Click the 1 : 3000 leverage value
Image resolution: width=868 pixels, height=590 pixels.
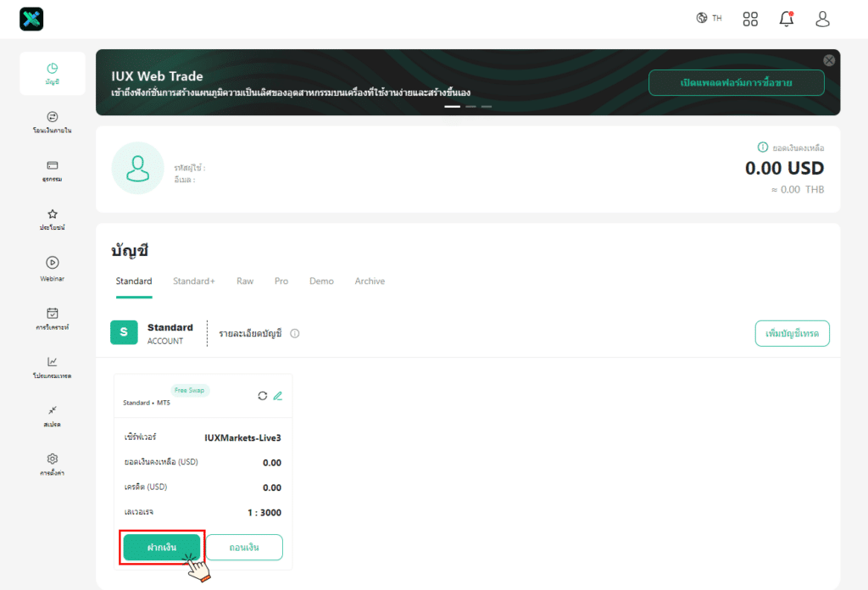click(x=264, y=513)
